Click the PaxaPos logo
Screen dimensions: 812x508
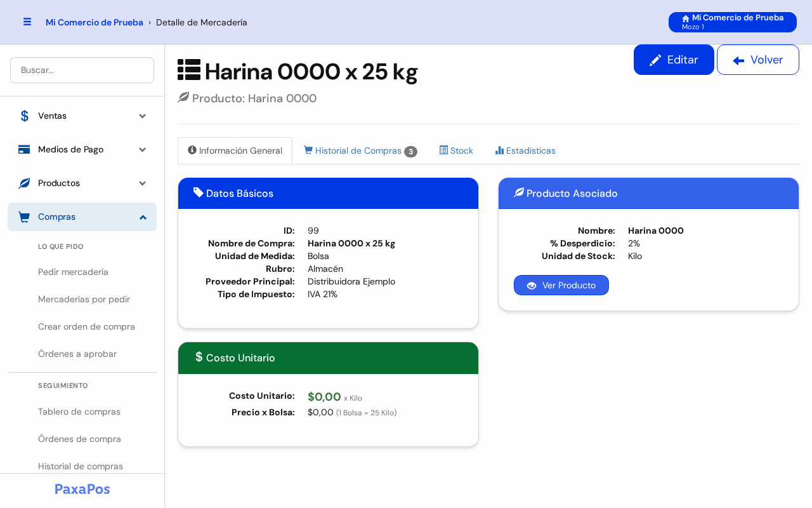pos(82,489)
